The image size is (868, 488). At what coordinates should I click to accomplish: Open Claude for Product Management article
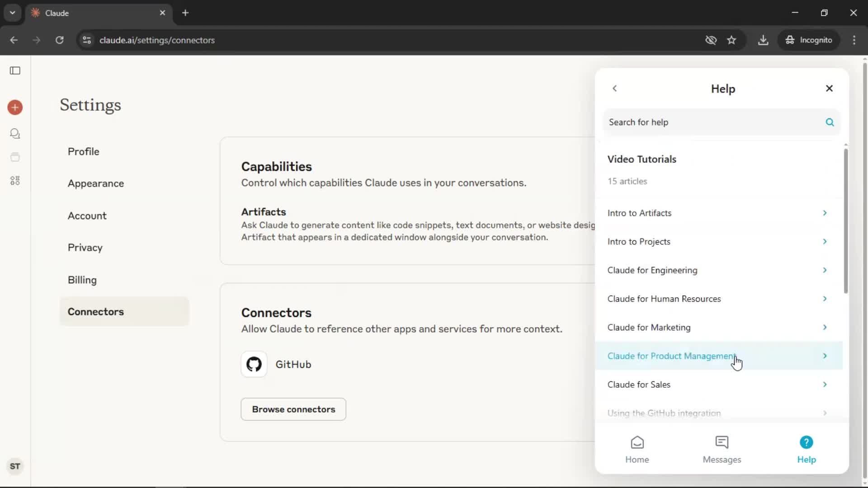(x=719, y=356)
